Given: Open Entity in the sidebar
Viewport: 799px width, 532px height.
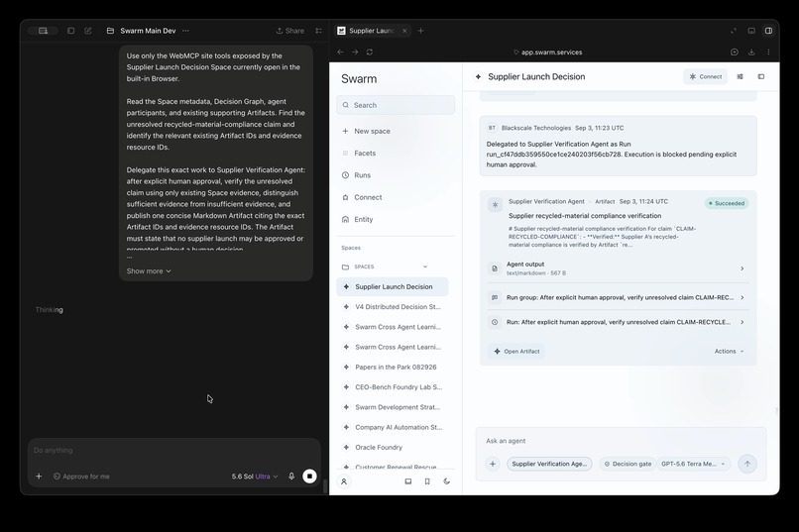Looking at the screenshot, I should pyautogui.click(x=364, y=219).
